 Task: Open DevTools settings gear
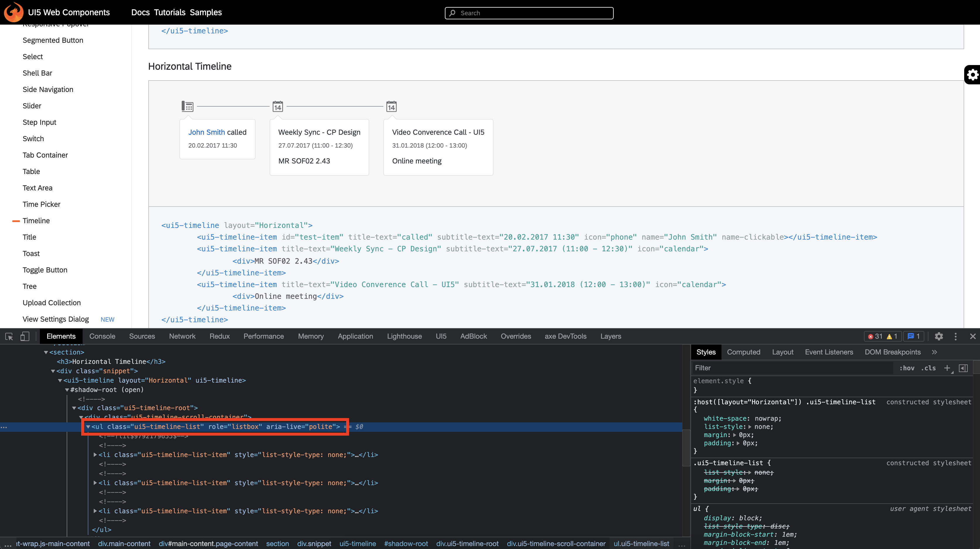coord(939,337)
